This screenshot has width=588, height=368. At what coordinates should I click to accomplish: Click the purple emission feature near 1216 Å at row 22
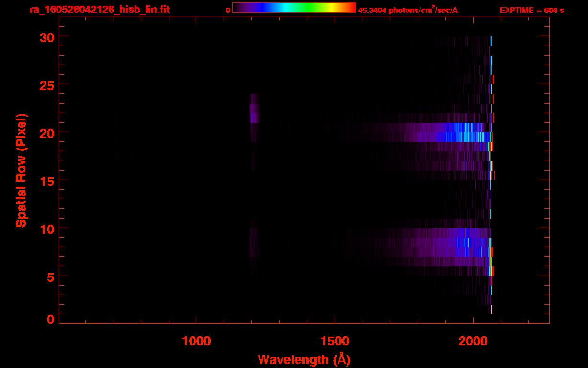(254, 108)
